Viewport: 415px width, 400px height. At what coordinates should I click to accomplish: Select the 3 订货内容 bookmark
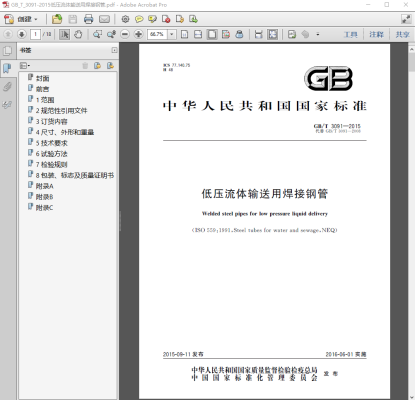coord(52,121)
